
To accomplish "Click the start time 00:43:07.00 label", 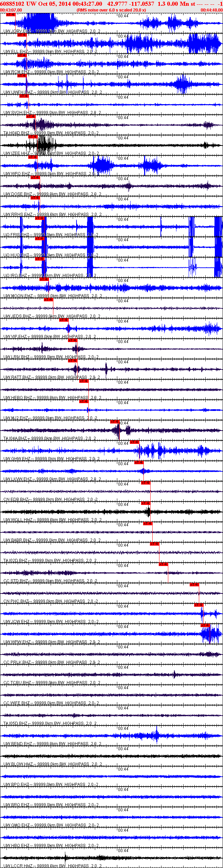I will [11, 10].
